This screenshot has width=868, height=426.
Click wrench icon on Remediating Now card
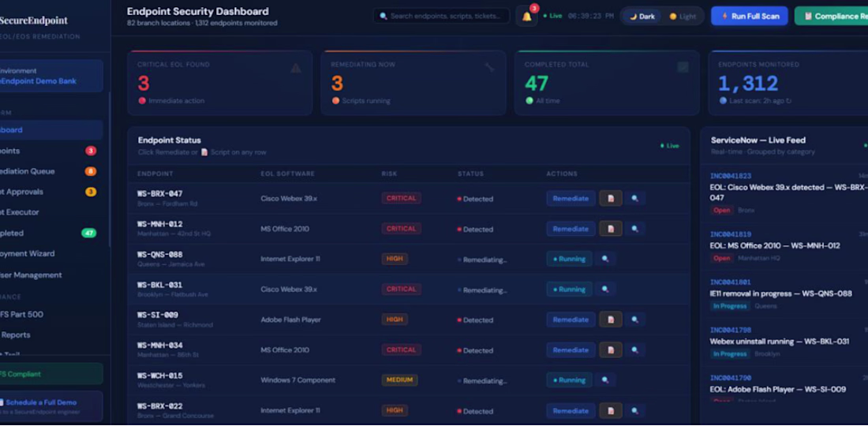click(489, 68)
